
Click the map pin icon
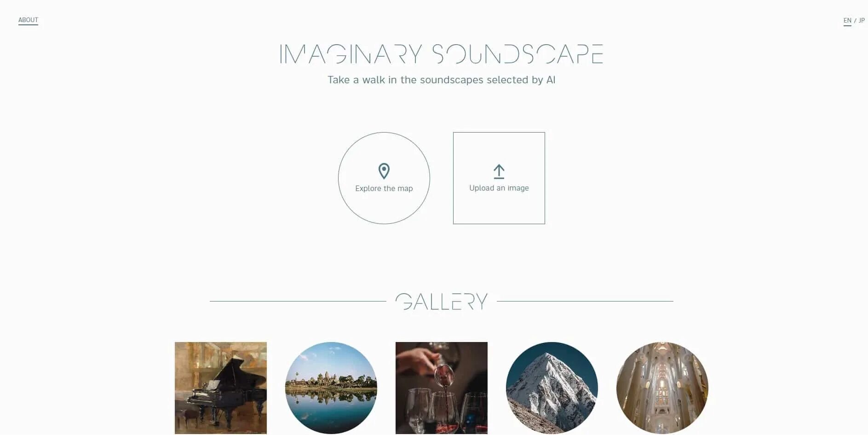pos(384,171)
